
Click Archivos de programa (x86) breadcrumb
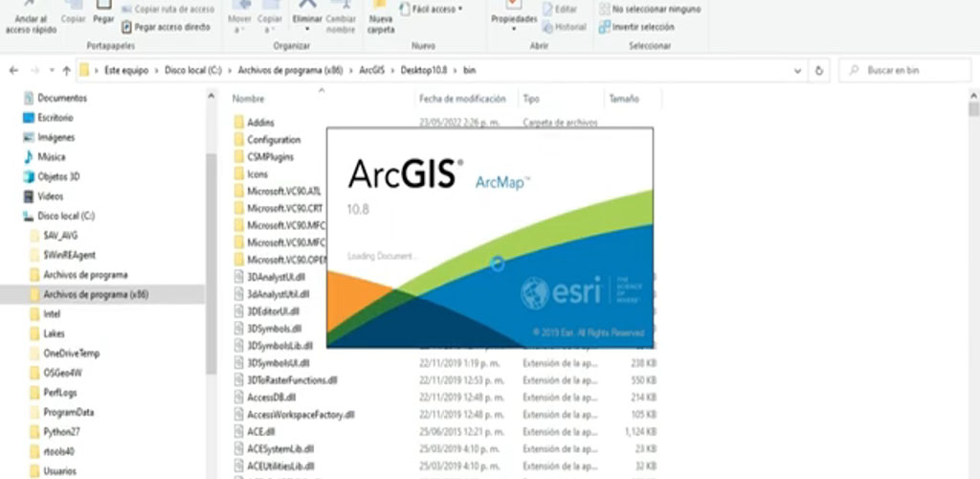click(x=290, y=71)
